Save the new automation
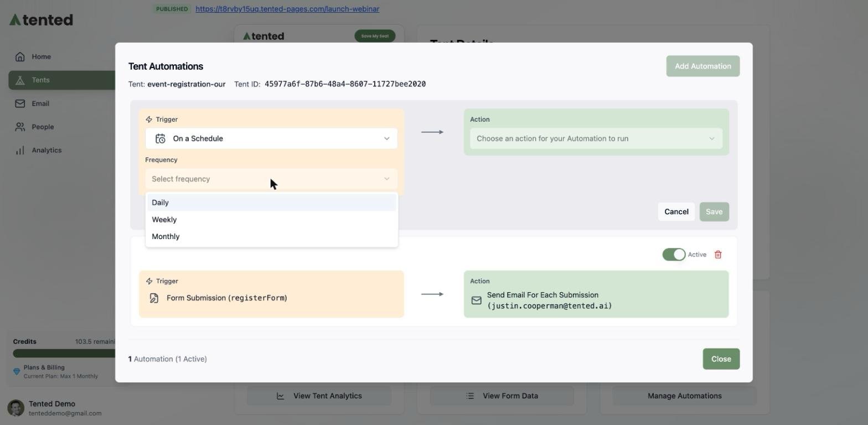Screen dimensions: 868x425 [714, 212]
